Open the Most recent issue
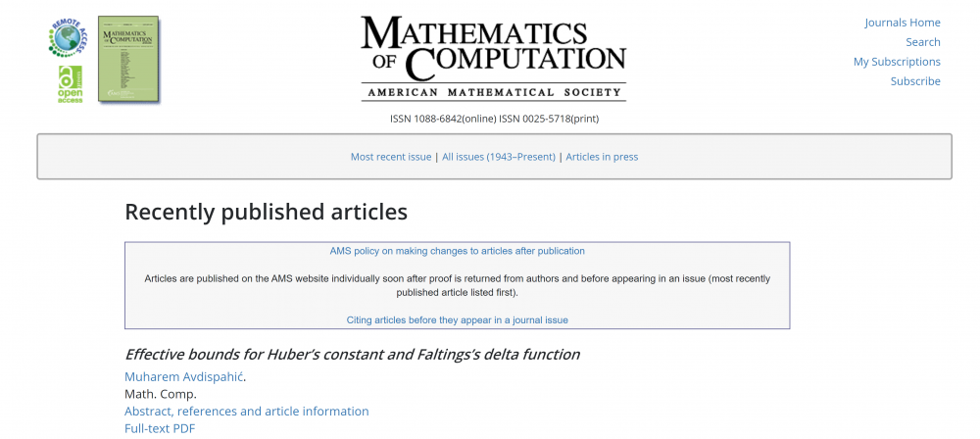Screen dimensions: 980x439 (x=391, y=157)
